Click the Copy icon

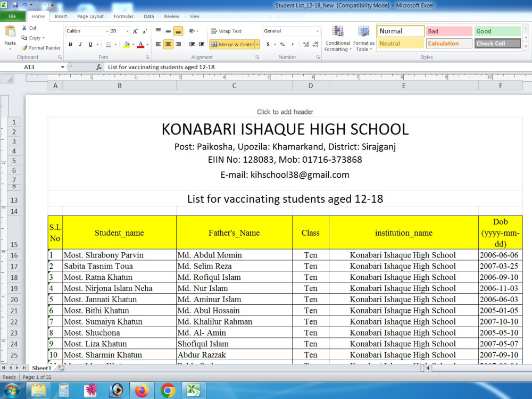coord(24,38)
